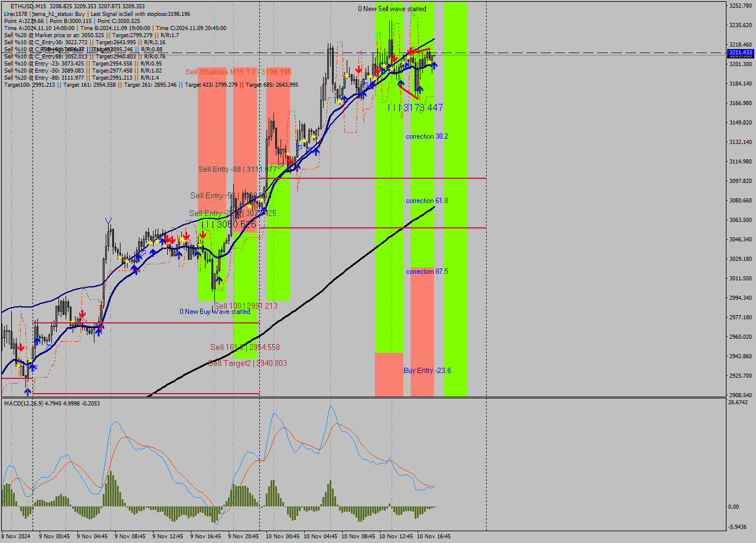
Task: Select the 3097.820 price axis value
Action: click(741, 181)
